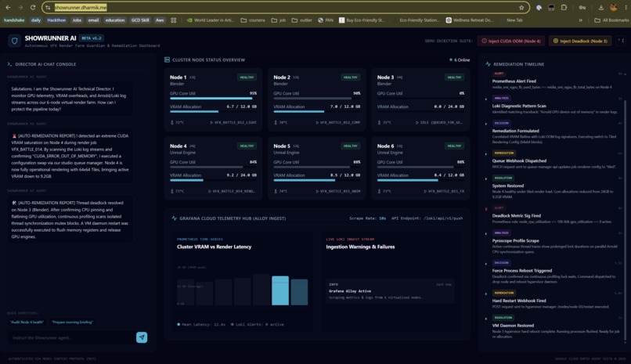Click Node 3 thermometer temperature icon
Viewport: 631px width, 364px height.
click(x=379, y=122)
